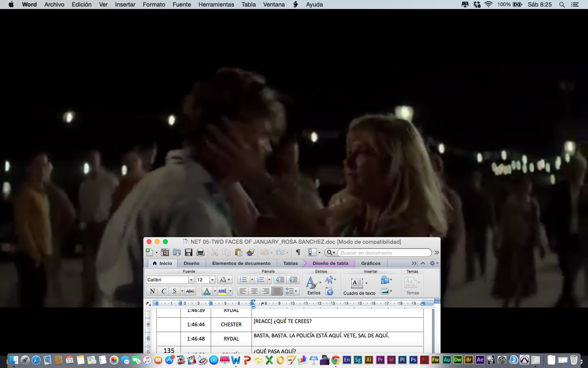Open the Tablas ribbon tab
Screen dimensions: 588x368
291,263
